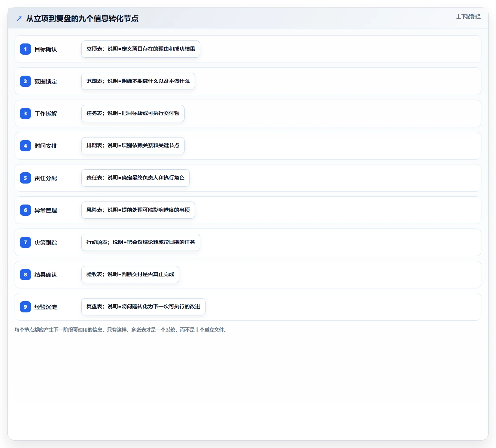Click the number 1 badge for 目标确认
496x448 pixels.
[x=25, y=49]
